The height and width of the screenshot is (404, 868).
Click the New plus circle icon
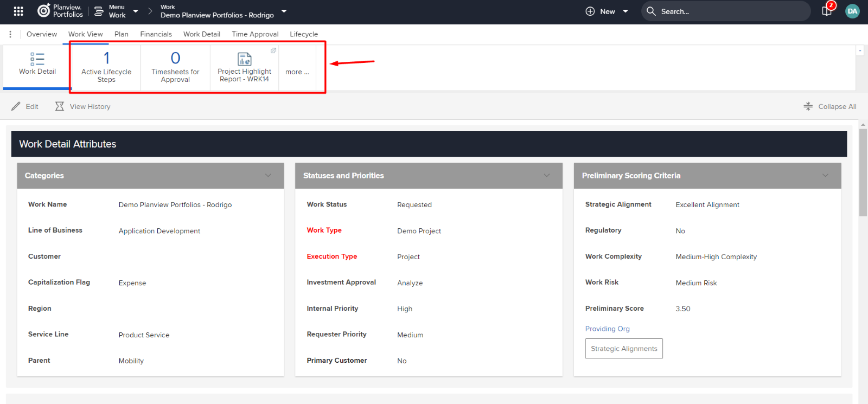590,11
